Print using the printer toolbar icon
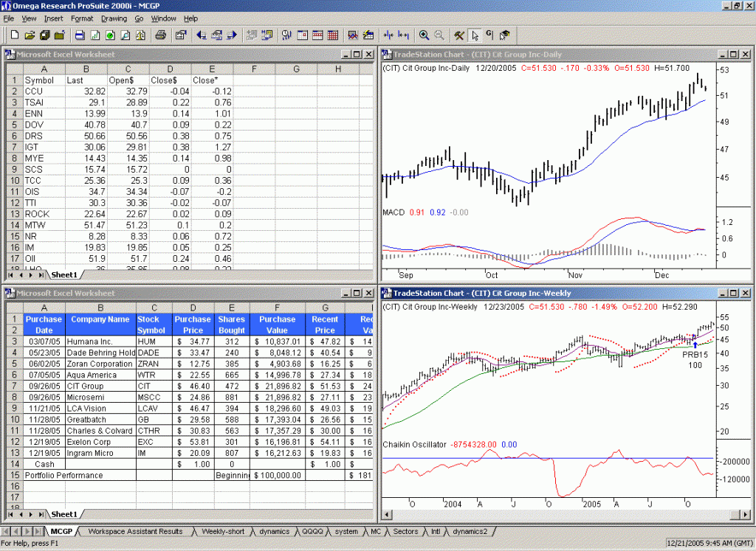This screenshot has width=756, height=551. (160, 35)
